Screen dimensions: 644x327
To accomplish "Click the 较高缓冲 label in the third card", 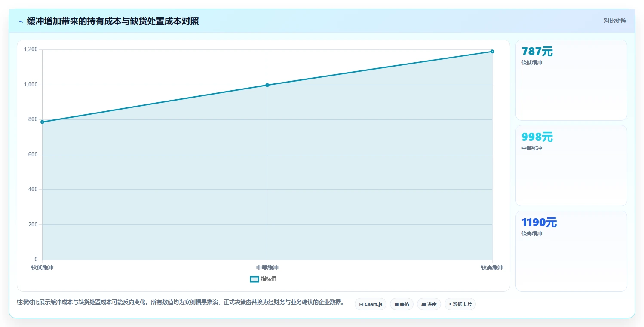I will (532, 234).
